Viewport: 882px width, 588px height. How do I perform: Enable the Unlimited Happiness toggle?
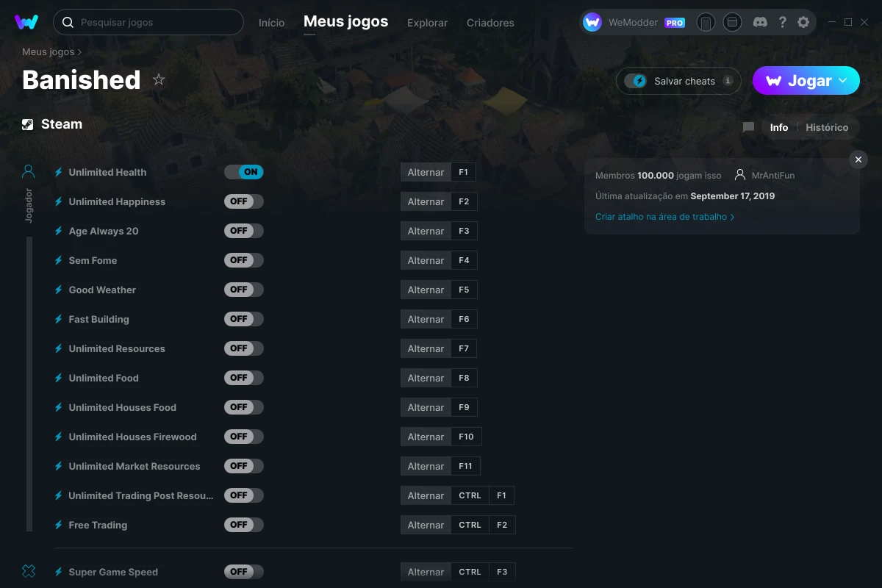pos(244,201)
